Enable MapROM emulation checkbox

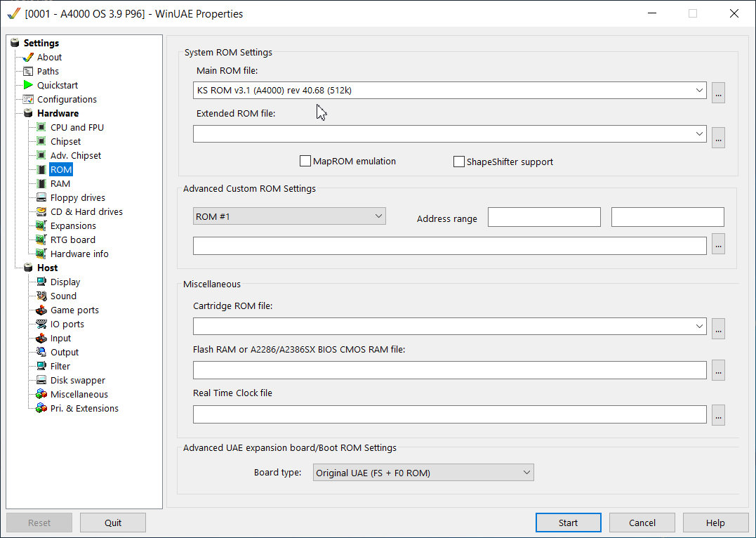[305, 161]
